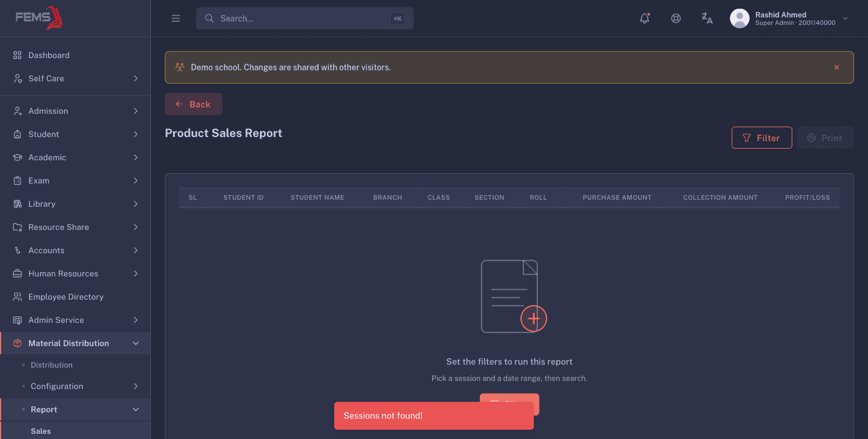Click the Academic graduation cap icon

[x=17, y=157]
